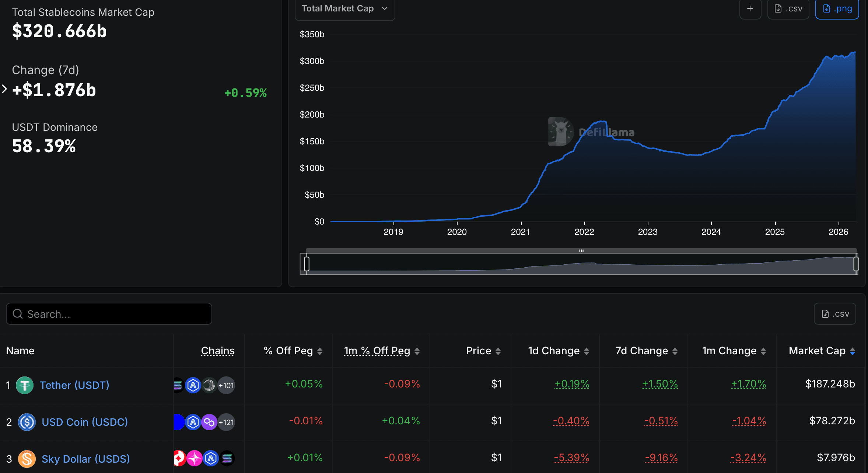Click the left handle of chart range slider
The image size is (868, 473).
[307, 264]
